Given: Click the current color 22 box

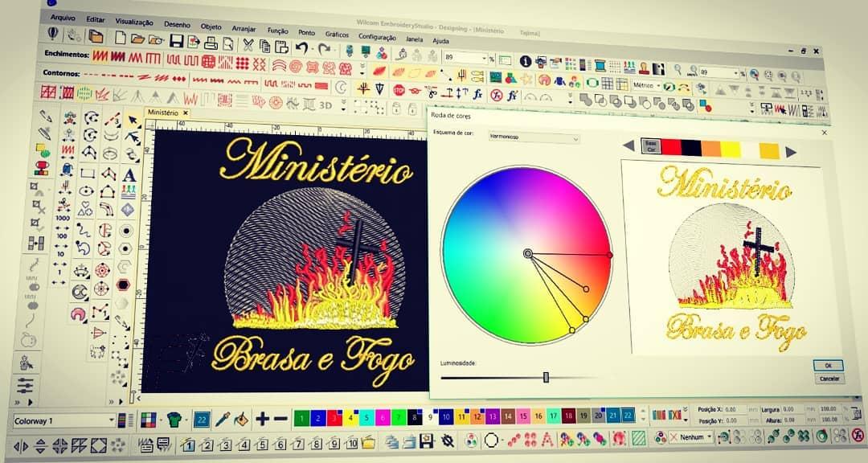Looking at the screenshot, I should [x=201, y=420].
